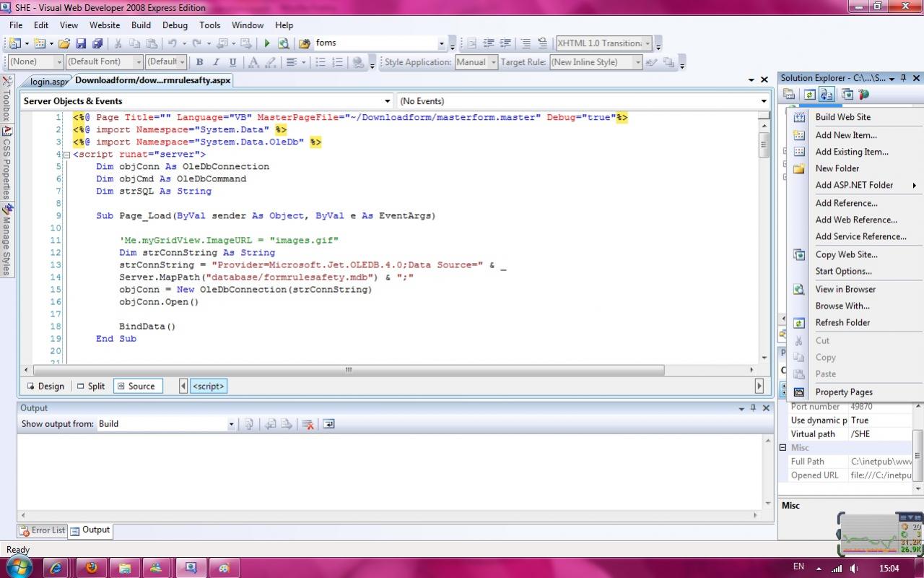Click Nest Related Files icon

pos(827,95)
